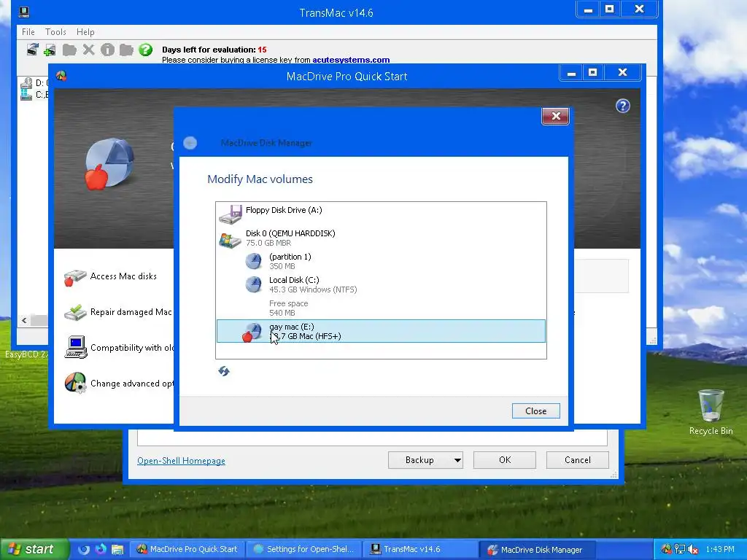Image resolution: width=747 pixels, height=560 pixels.
Task: Click the Compatibility computer icon
Action: (76, 347)
